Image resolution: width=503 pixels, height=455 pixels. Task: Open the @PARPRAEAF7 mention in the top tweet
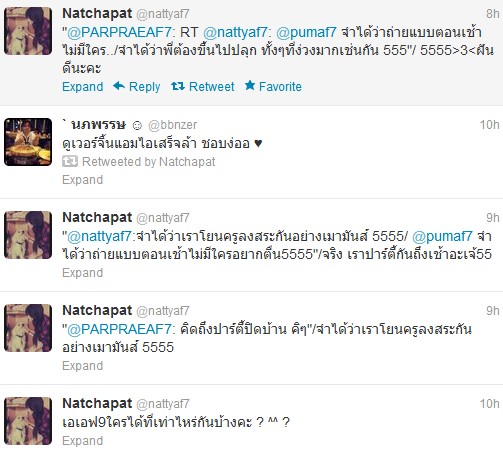coord(119,33)
